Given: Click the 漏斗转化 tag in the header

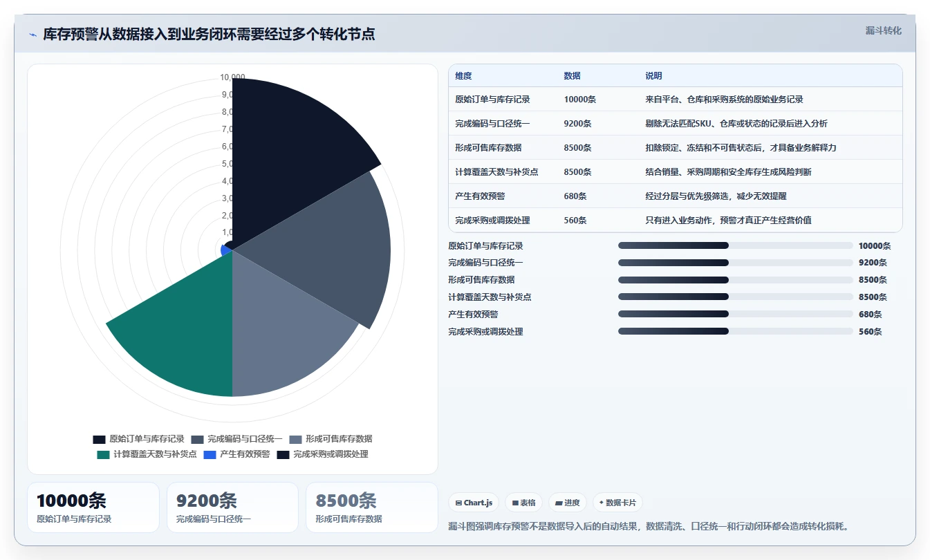Looking at the screenshot, I should click(883, 31).
